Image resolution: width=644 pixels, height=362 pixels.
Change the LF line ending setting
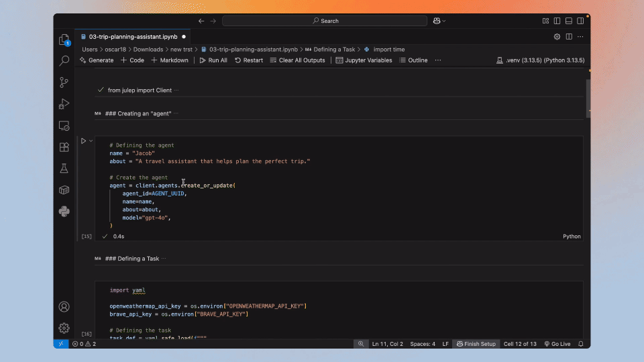[445, 344]
